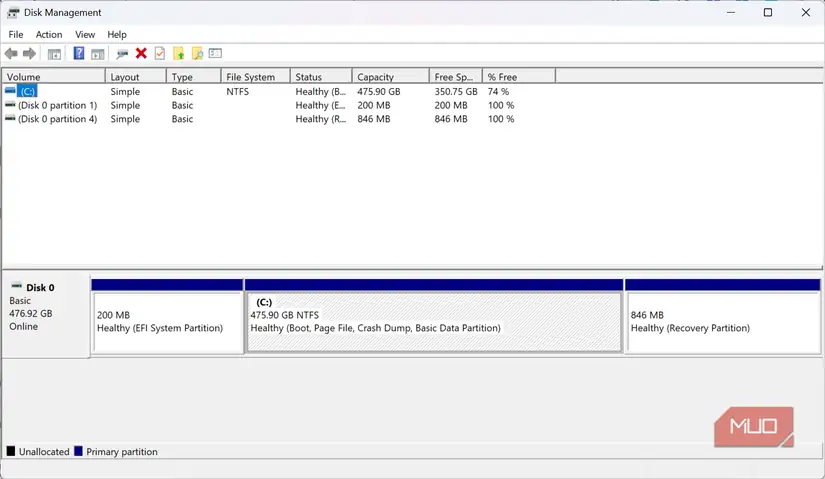Screen dimensions: 825x479
Task: Open the Action menu
Action: 49,35
